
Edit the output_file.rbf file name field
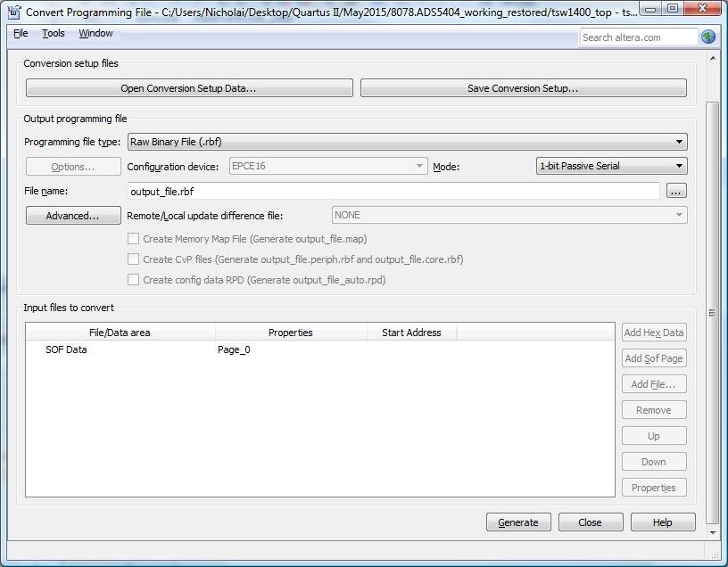coord(393,191)
